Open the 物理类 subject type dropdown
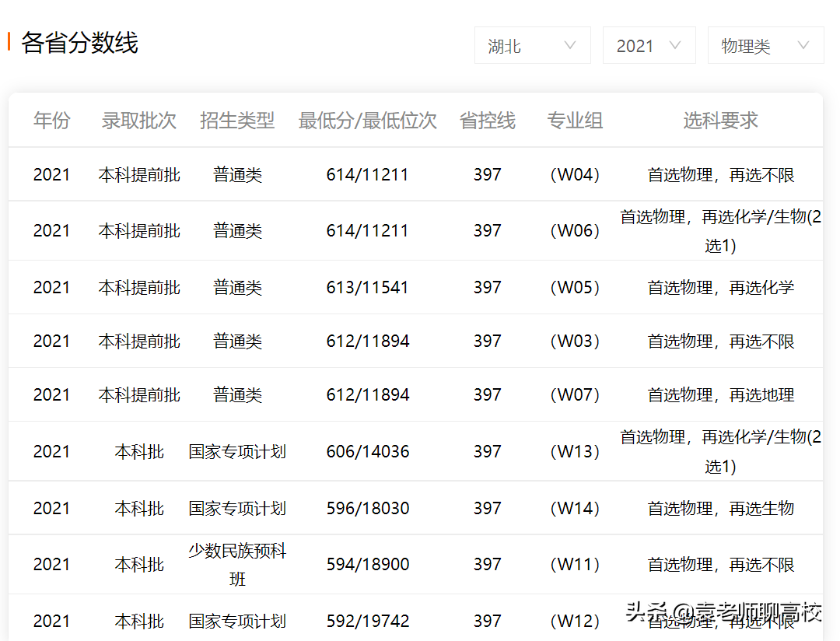This screenshot has height=641, width=840. pos(765,45)
